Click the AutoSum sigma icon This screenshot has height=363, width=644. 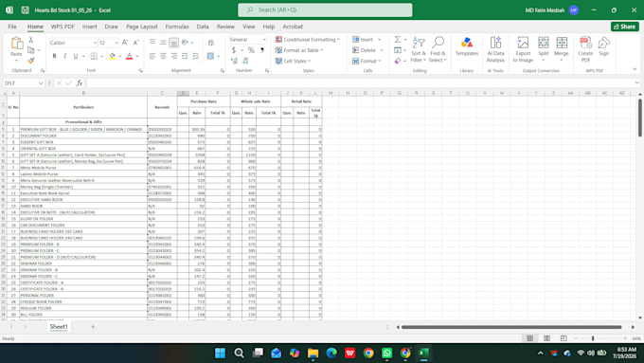(398, 40)
